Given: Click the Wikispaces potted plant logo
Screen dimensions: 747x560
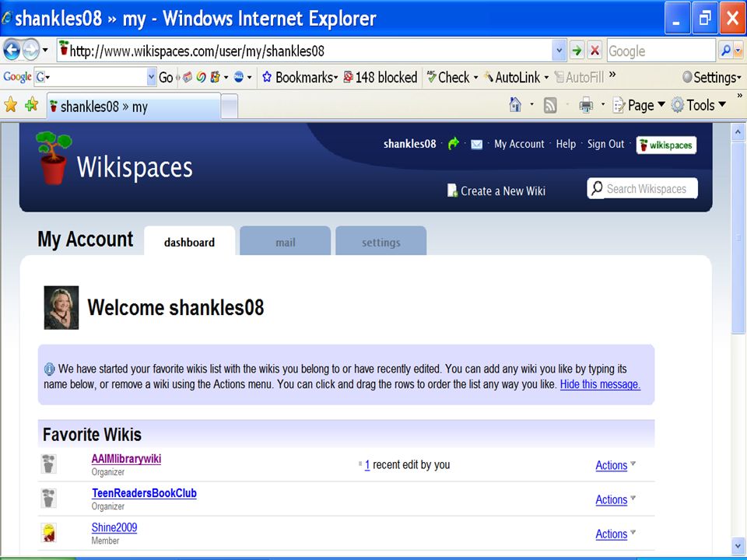Looking at the screenshot, I should 54,158.
